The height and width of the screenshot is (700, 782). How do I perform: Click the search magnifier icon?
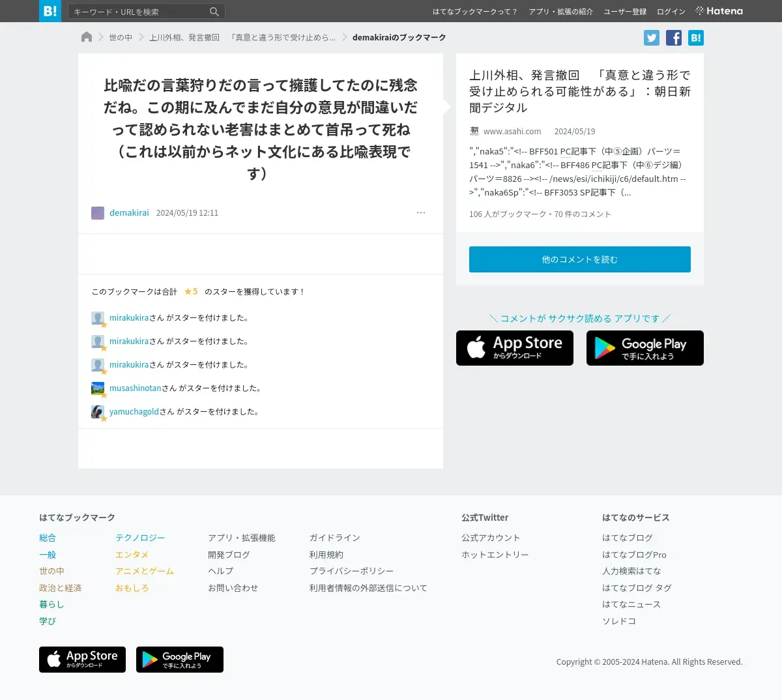click(x=214, y=12)
